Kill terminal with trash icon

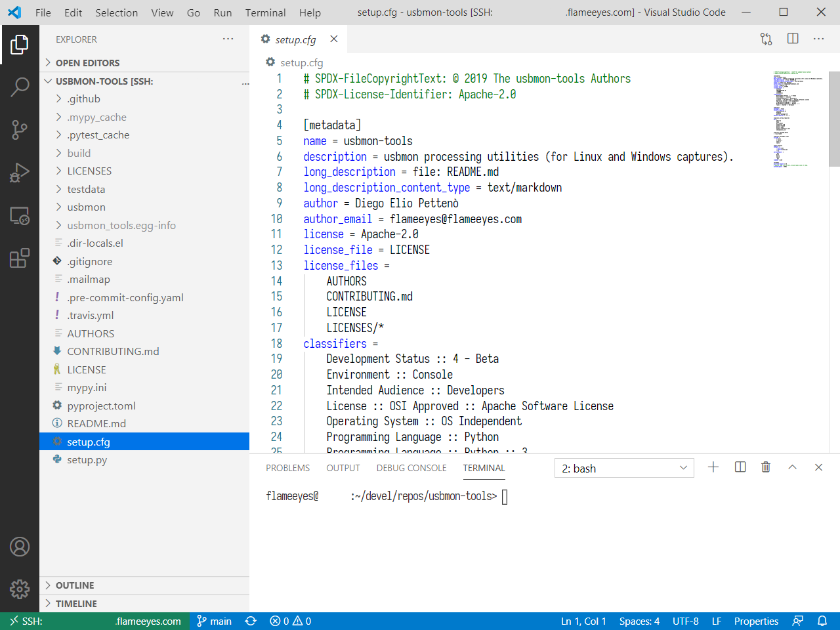tap(766, 467)
